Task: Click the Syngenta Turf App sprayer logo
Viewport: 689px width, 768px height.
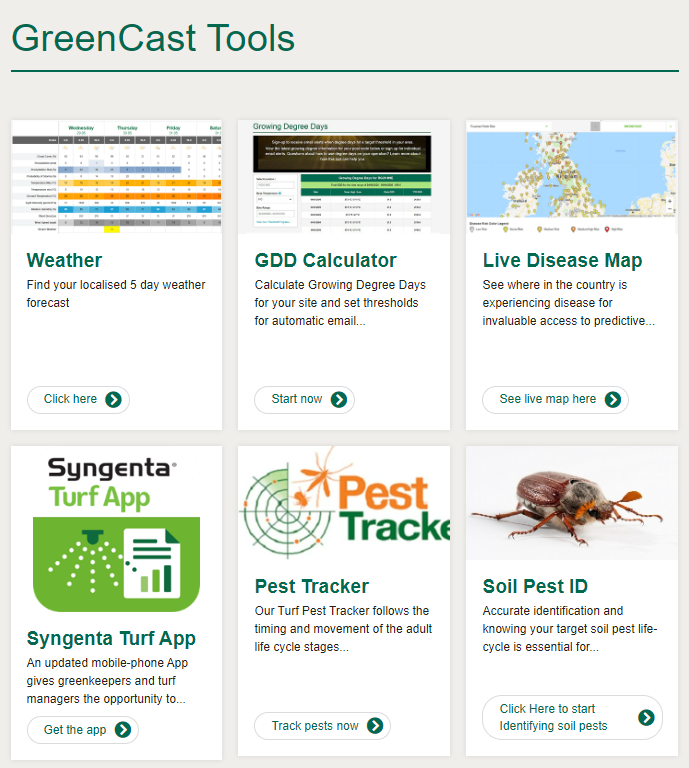Action: [116, 563]
